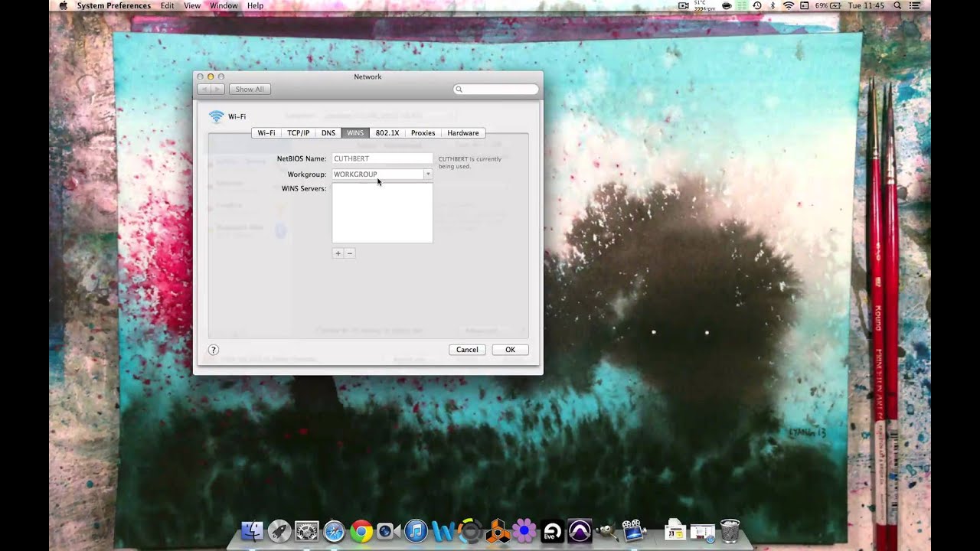Open Notification Center list icon
Image resolution: width=980 pixels, height=551 pixels.
coord(916,5)
